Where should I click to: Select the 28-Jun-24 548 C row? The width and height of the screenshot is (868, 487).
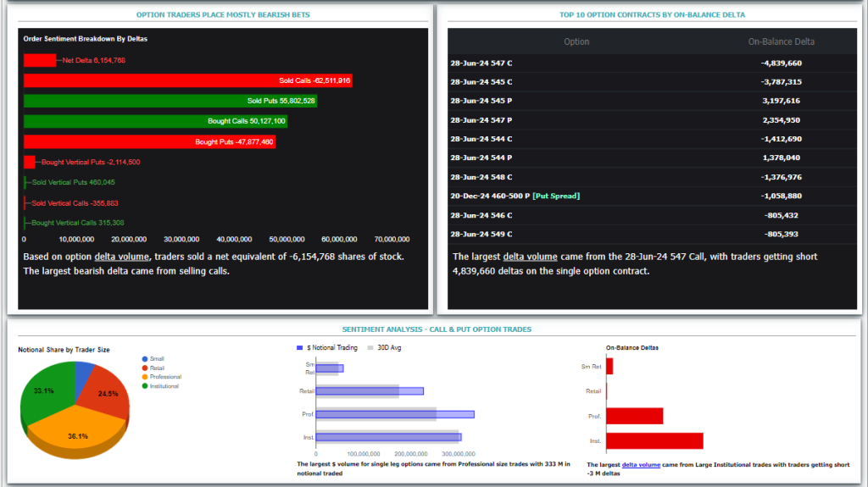[652, 177]
